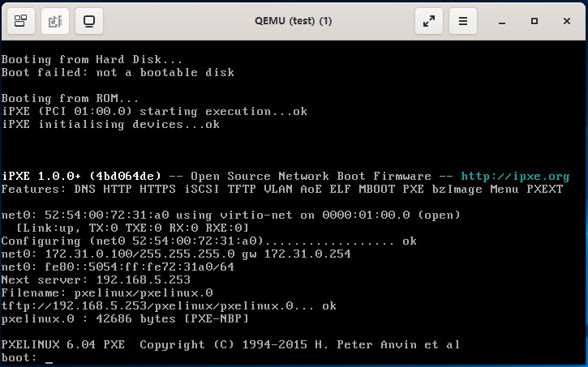Click the 'Boot failed: not a bootable disk' line
Screen dimensions: 588x367
pyautogui.click(x=118, y=72)
